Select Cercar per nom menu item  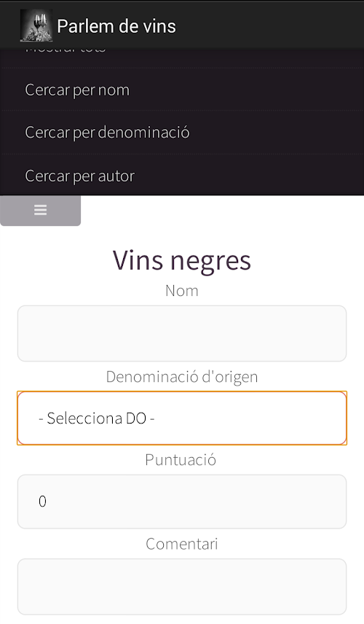click(182, 90)
